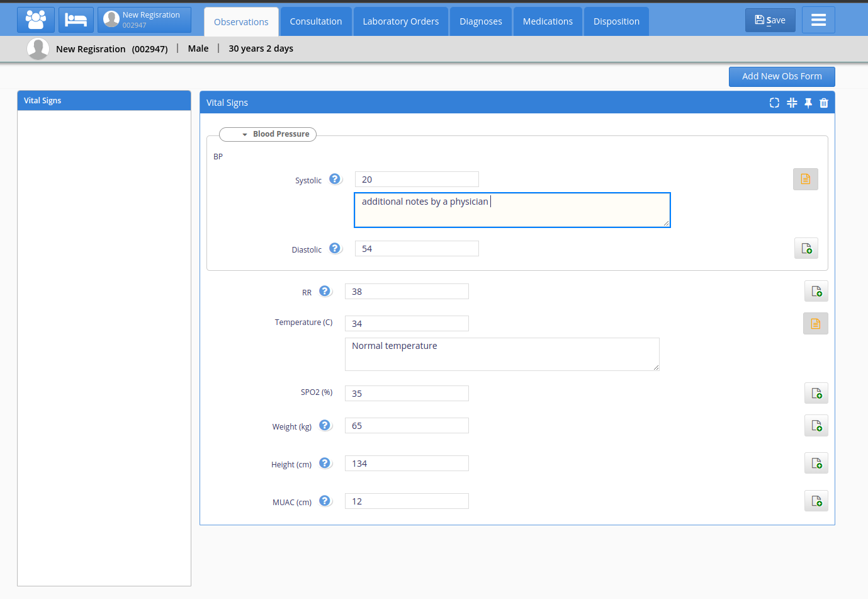
Task: Switch to the Consultation tab
Action: (316, 21)
